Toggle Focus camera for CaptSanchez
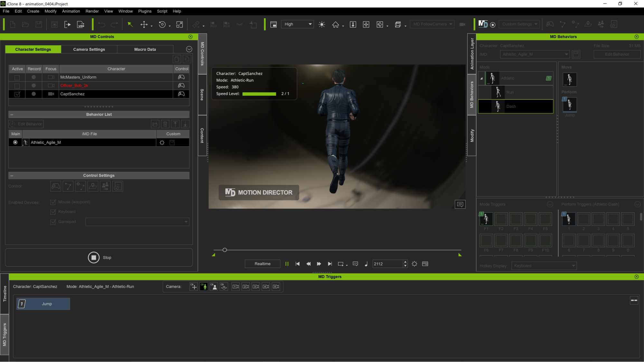Viewport: 644px width, 362px height. click(x=51, y=94)
